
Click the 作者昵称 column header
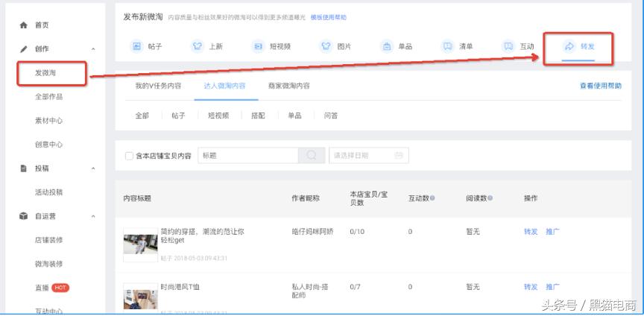[306, 198]
